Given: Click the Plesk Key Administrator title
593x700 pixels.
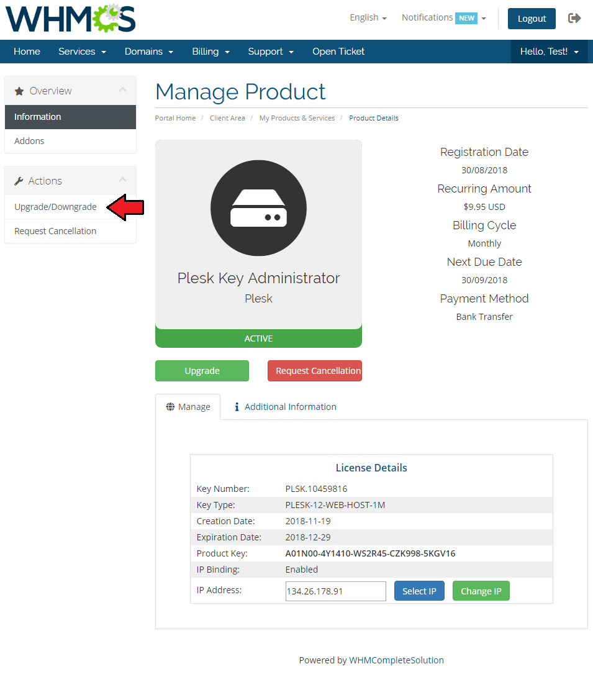Looking at the screenshot, I should (x=258, y=278).
